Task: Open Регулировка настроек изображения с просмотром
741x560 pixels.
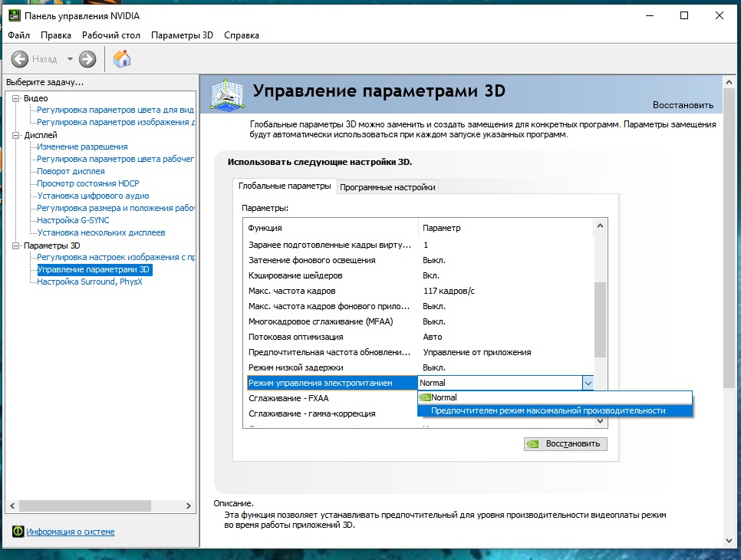Action: click(115, 257)
